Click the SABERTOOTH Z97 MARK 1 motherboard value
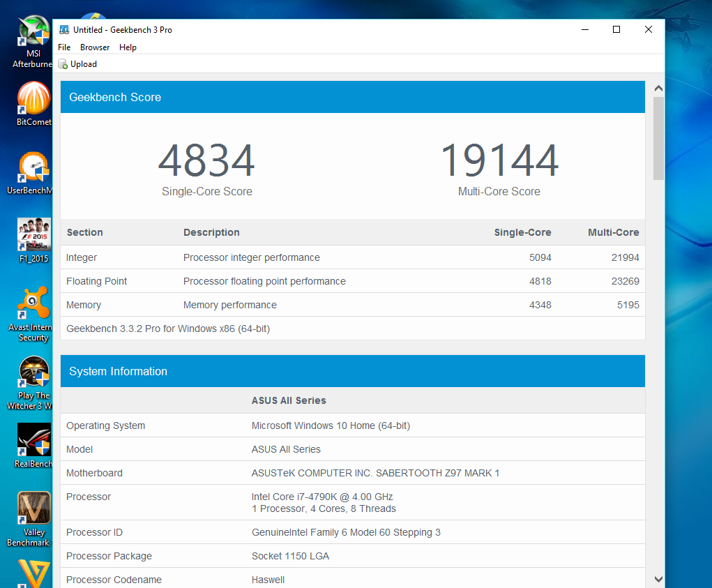 (x=375, y=473)
